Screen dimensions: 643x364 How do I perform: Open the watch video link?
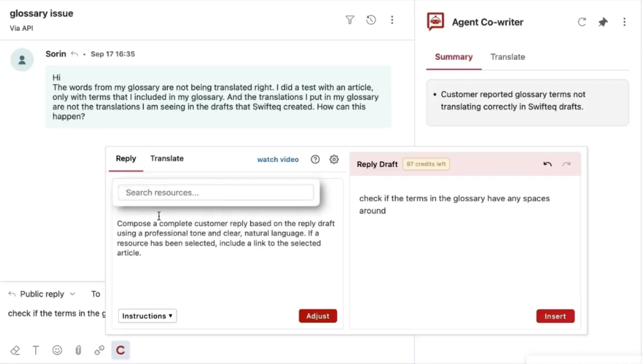coord(278,159)
